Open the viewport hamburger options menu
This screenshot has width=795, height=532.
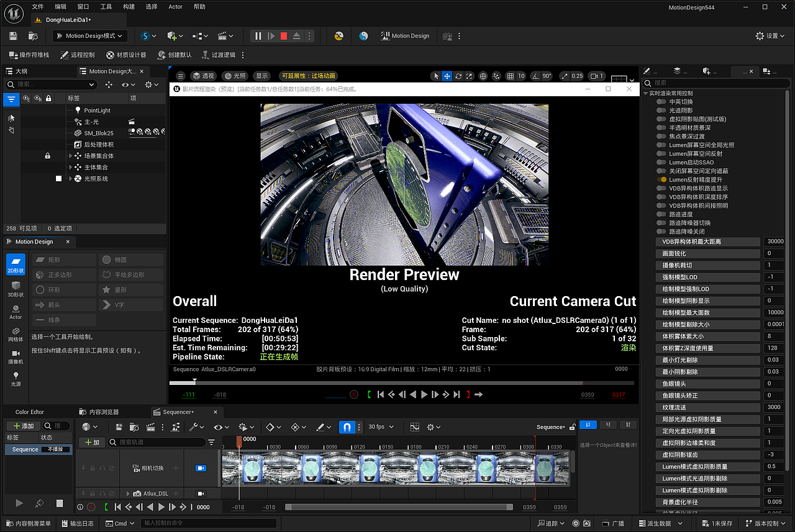pos(180,76)
